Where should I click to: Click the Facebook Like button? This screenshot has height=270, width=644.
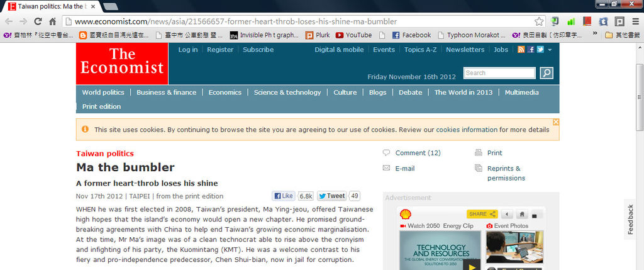click(284, 196)
